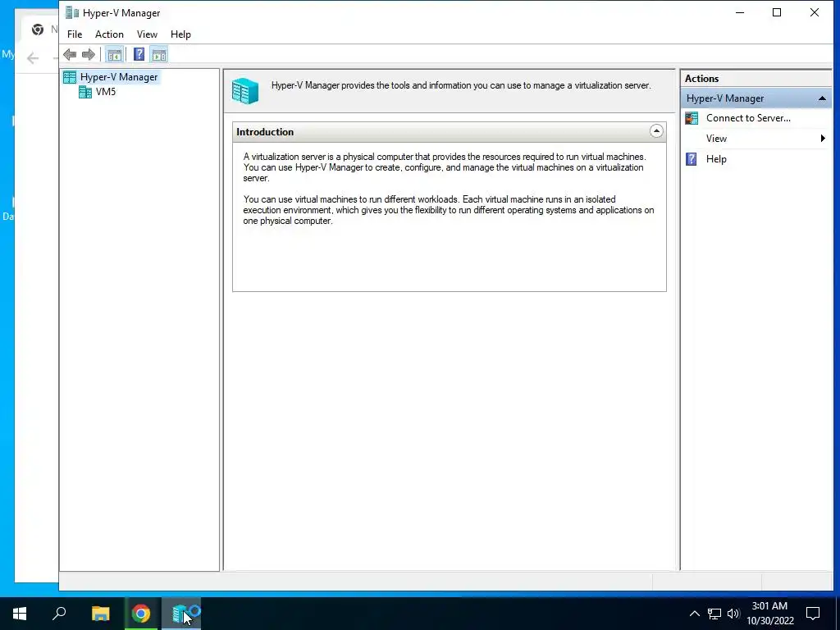
Task: Click the Forward arrow in the toolbar
Action: (x=89, y=54)
